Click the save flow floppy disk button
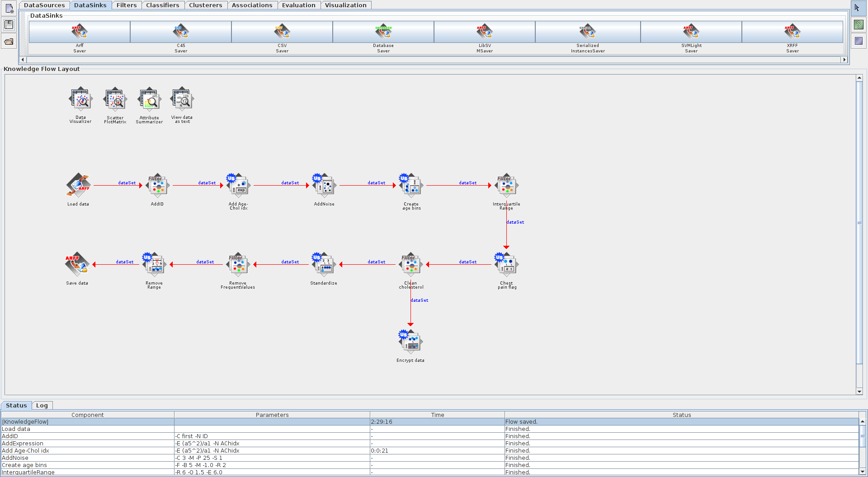Screen dimensions: 868x477 [9, 25]
